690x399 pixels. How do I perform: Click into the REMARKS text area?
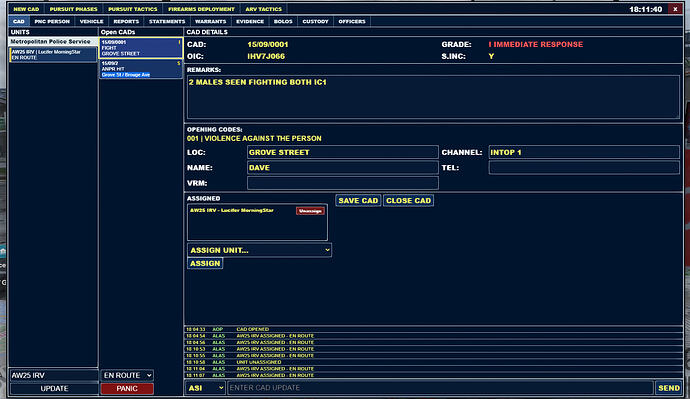pos(433,97)
